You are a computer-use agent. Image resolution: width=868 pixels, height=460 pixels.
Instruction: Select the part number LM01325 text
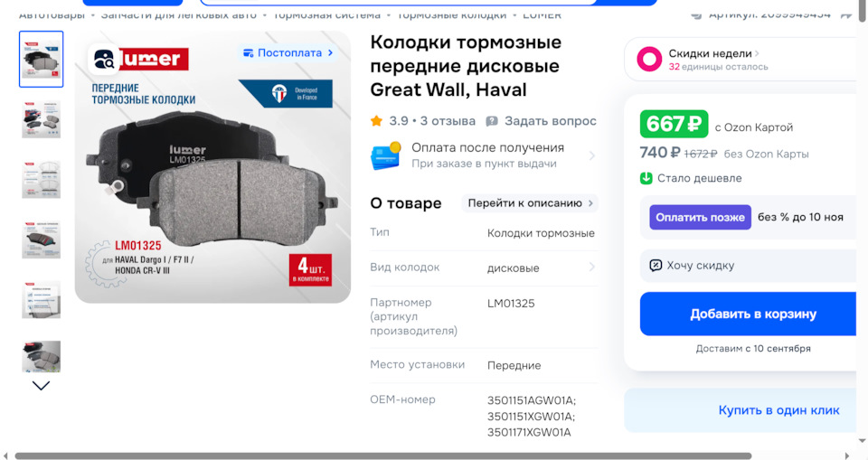tap(511, 304)
